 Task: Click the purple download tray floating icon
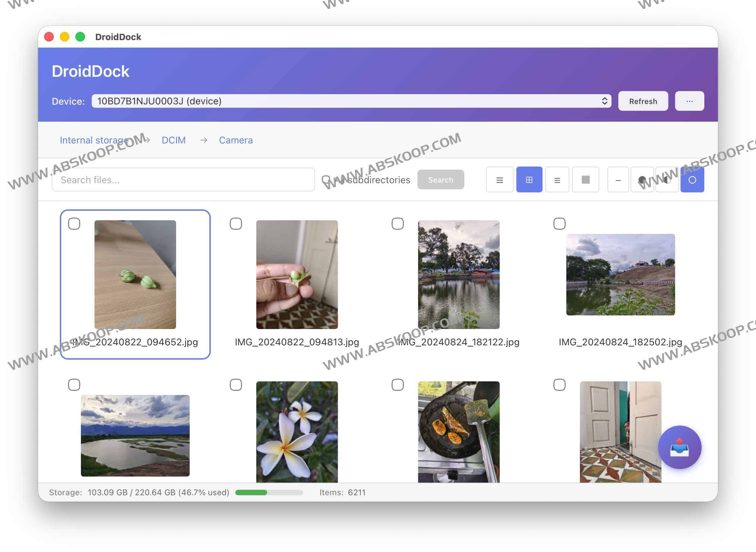680,448
